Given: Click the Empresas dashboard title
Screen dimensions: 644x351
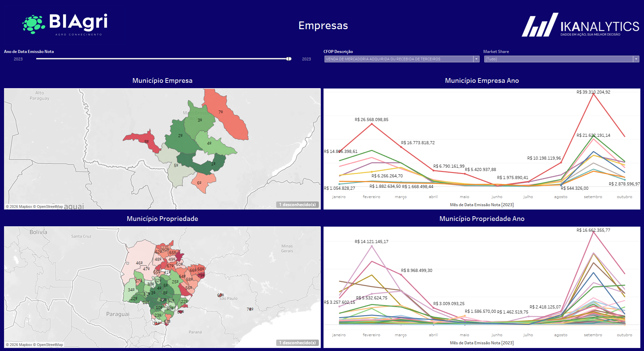Looking at the screenshot, I should [x=323, y=25].
